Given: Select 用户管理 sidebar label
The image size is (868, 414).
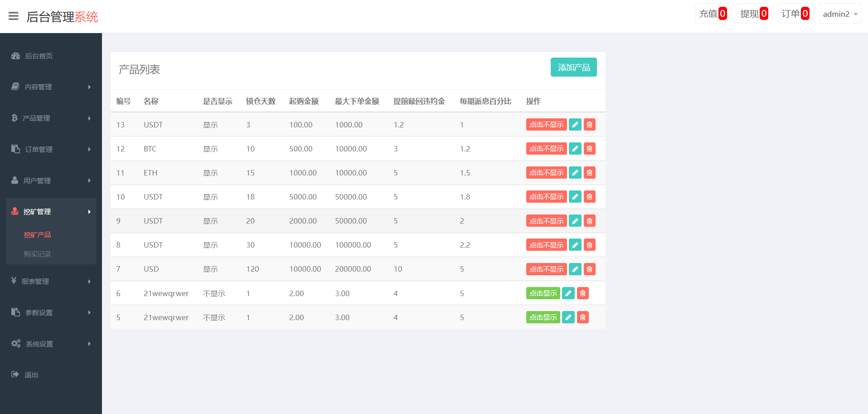Looking at the screenshot, I should coord(37,180).
